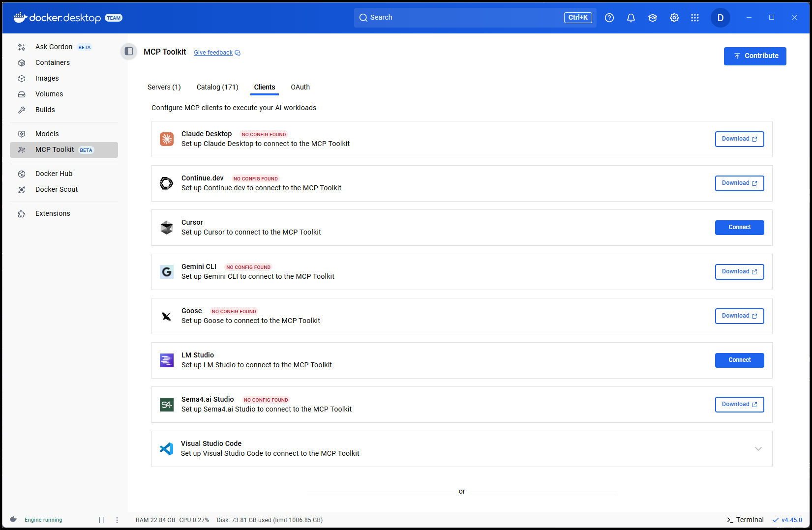Pause the Docker engine

101,520
